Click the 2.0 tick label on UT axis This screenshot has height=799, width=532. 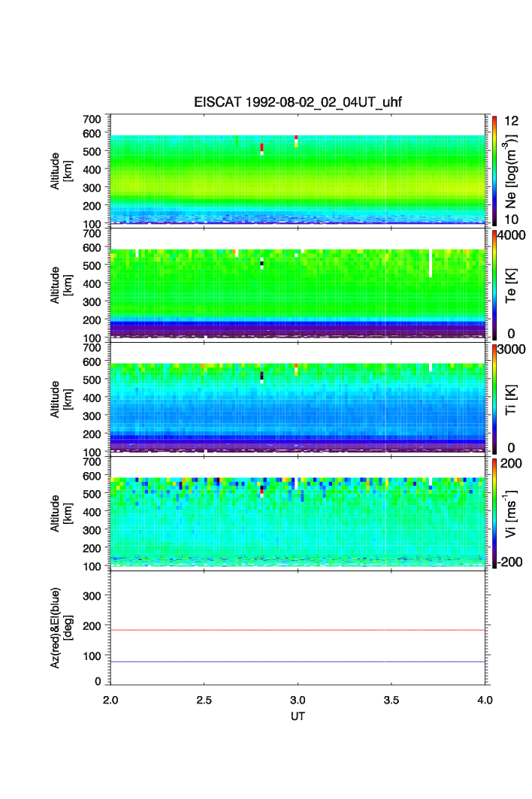click(x=110, y=700)
